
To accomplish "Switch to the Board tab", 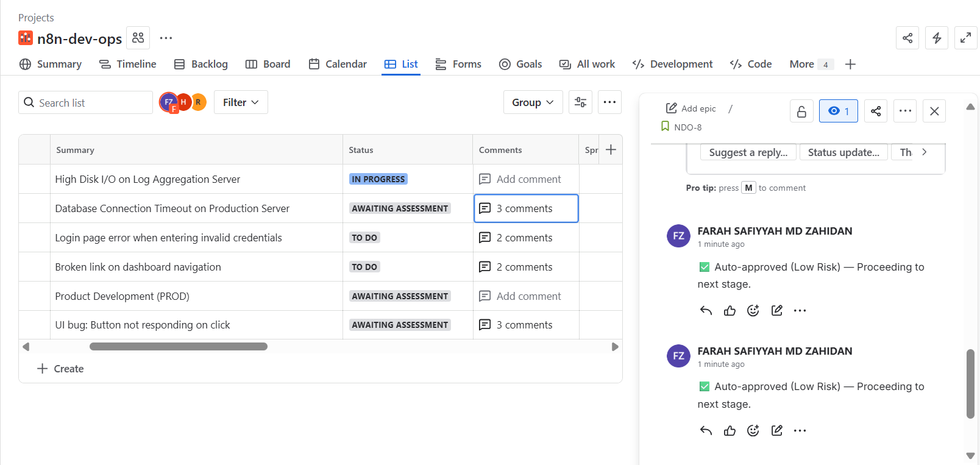I will [x=268, y=64].
